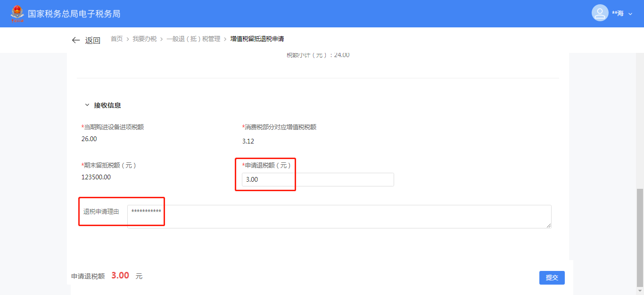The image size is (644, 295).
Task: Click the 返回 link text
Action: [x=92, y=41]
